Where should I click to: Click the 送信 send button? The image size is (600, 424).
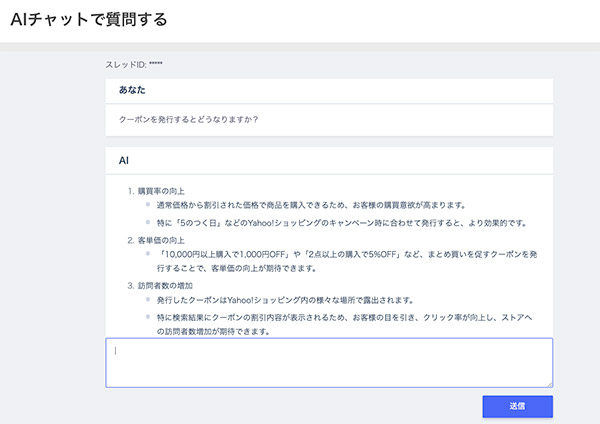click(517, 406)
